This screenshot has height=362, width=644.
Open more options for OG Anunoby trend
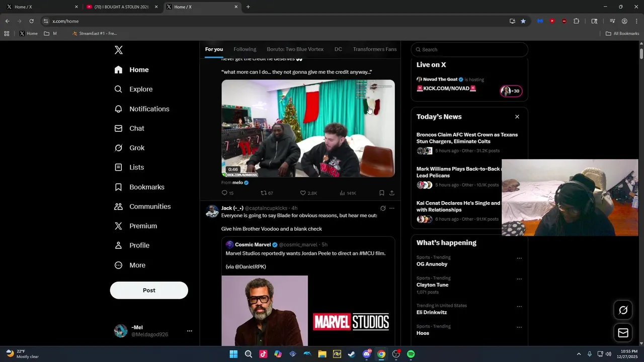pyautogui.click(x=519, y=258)
